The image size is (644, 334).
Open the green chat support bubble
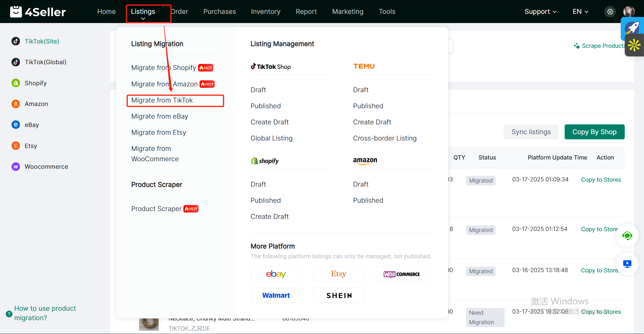coord(627,236)
